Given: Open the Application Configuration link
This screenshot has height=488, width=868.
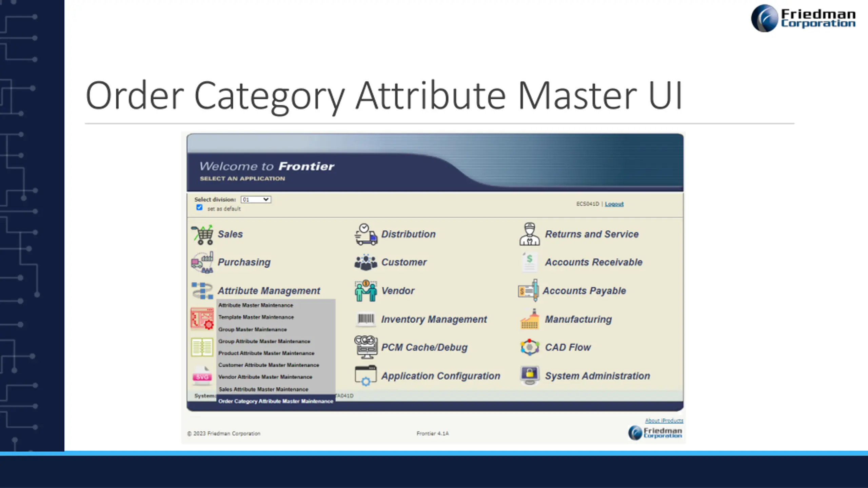Looking at the screenshot, I should [x=441, y=376].
